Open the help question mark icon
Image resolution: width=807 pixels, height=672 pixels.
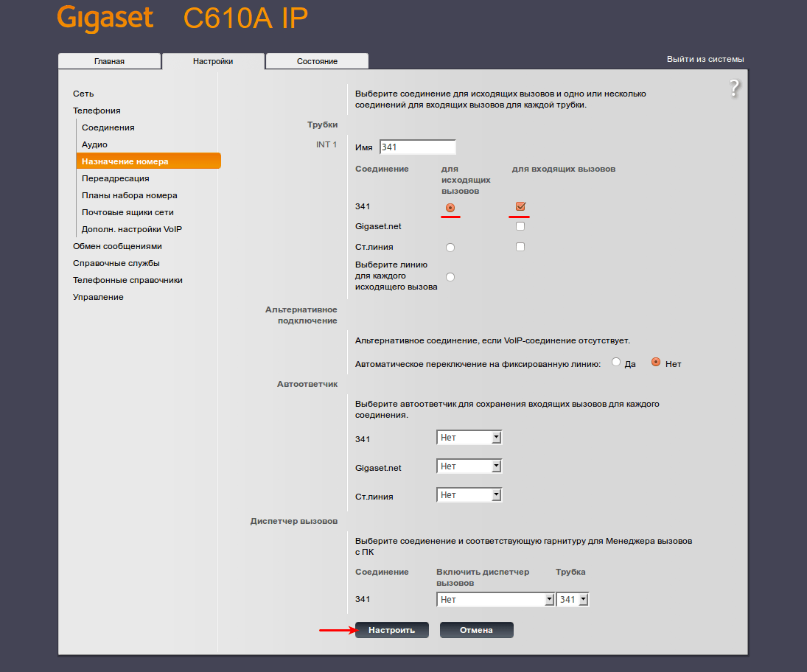(x=735, y=88)
